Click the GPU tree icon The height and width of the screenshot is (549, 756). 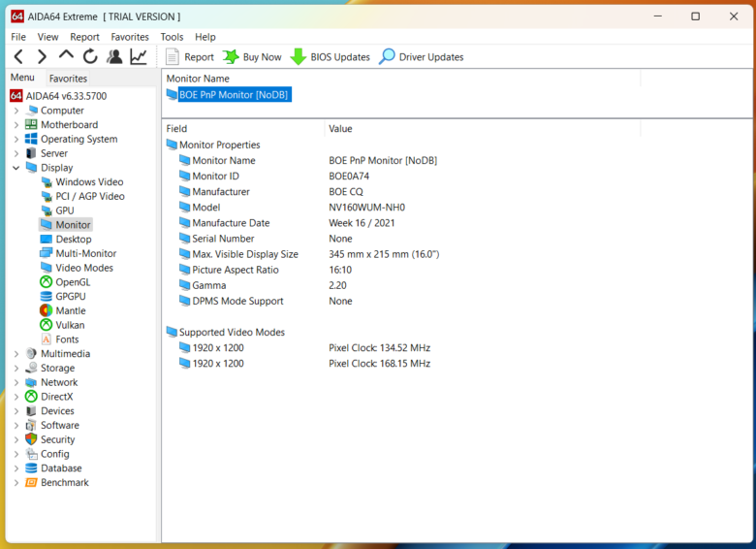point(47,210)
